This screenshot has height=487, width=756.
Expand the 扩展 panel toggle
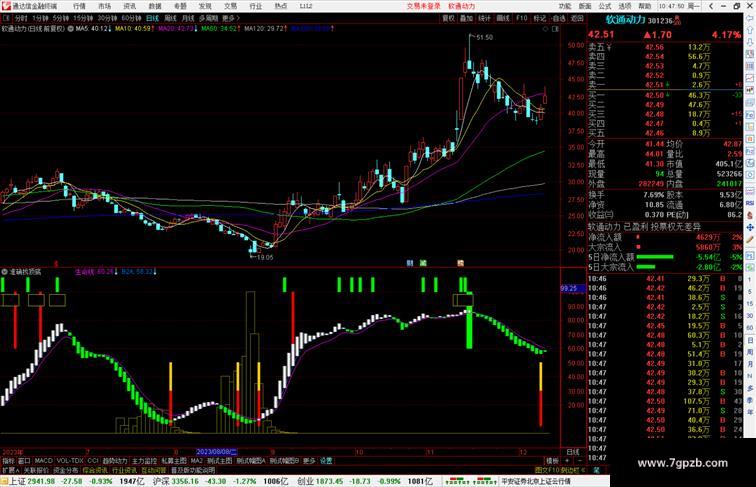(10, 470)
